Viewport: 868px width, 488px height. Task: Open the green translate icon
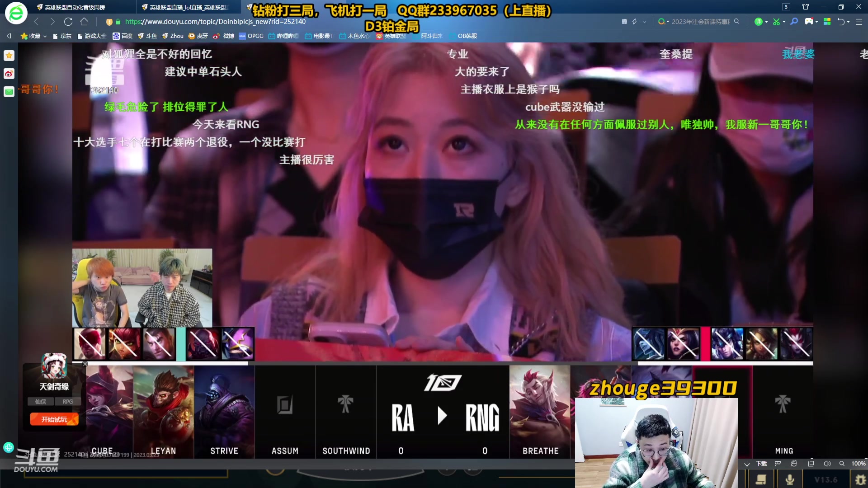point(759,22)
